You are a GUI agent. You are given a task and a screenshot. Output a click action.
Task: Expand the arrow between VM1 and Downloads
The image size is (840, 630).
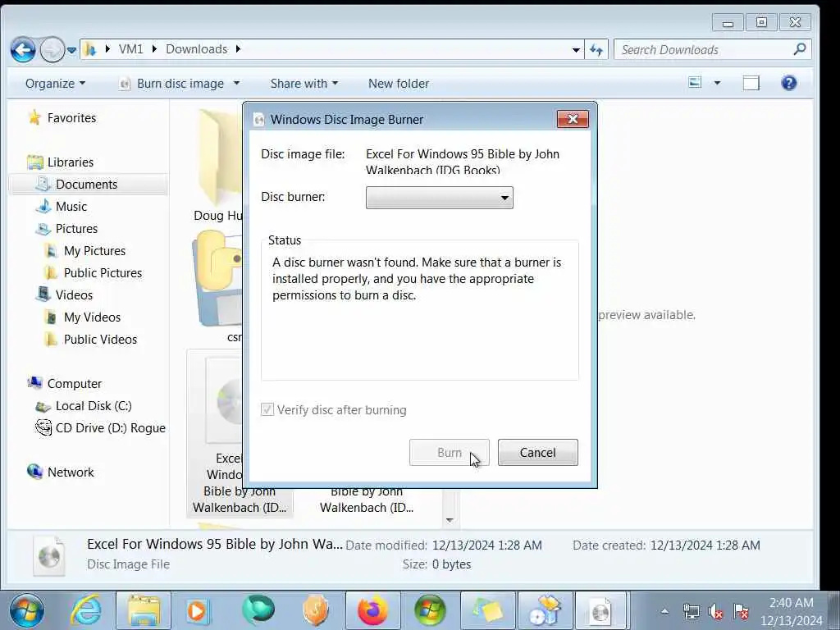point(154,49)
